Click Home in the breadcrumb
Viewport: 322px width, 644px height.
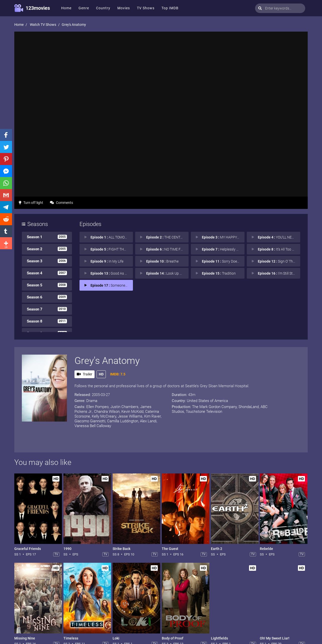[x=19, y=25]
